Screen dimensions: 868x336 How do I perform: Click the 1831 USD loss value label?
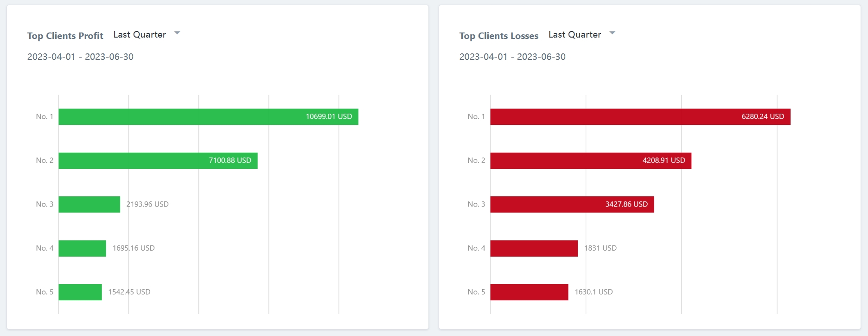pos(600,248)
